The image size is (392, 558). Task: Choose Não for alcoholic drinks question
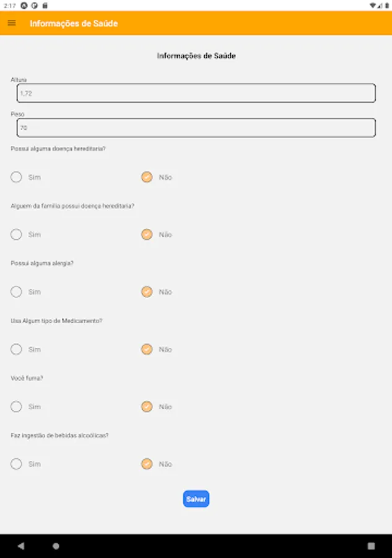(x=147, y=464)
